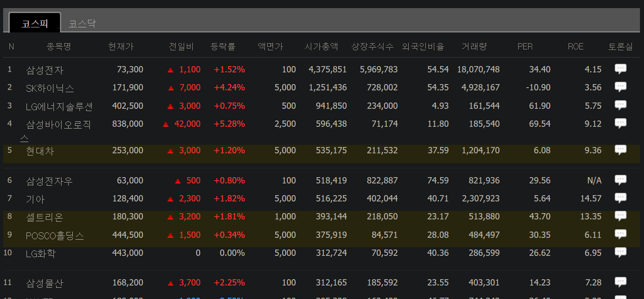Click the N/A ROE cell
Viewport: 644px width, 299px height.
tap(595, 180)
